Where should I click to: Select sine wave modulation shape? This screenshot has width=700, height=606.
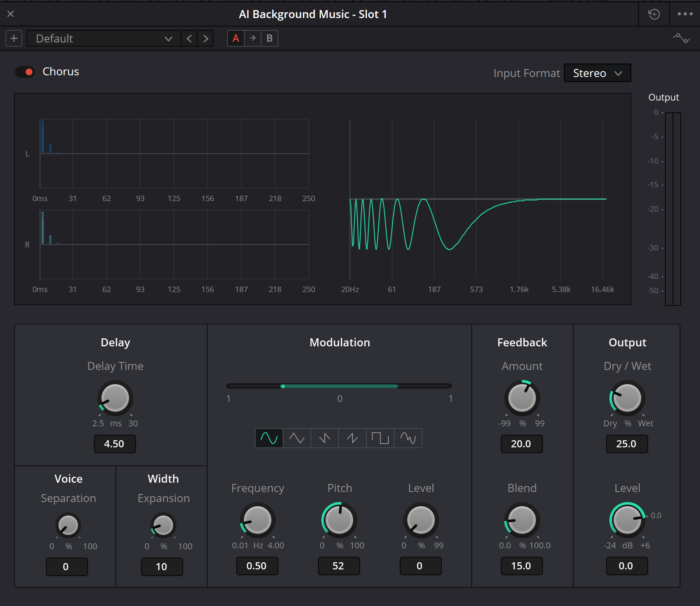pyautogui.click(x=269, y=438)
